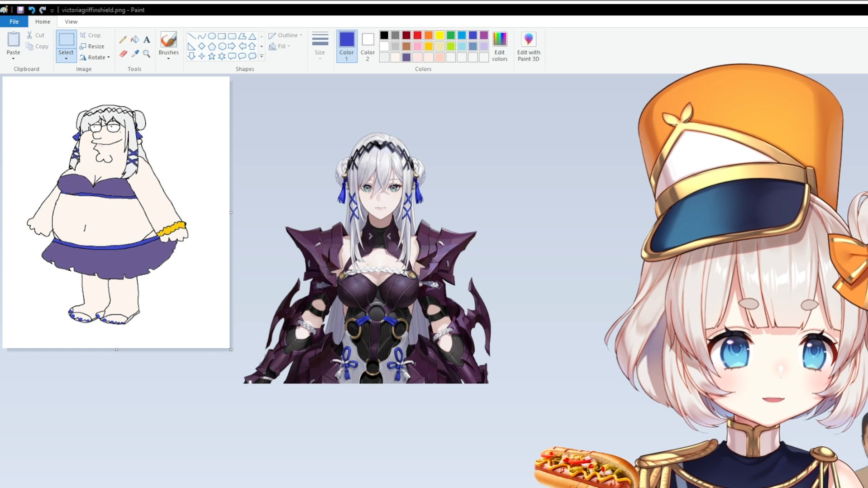Open the shape Outline dropdown
This screenshot has height=488, width=868.
285,35
